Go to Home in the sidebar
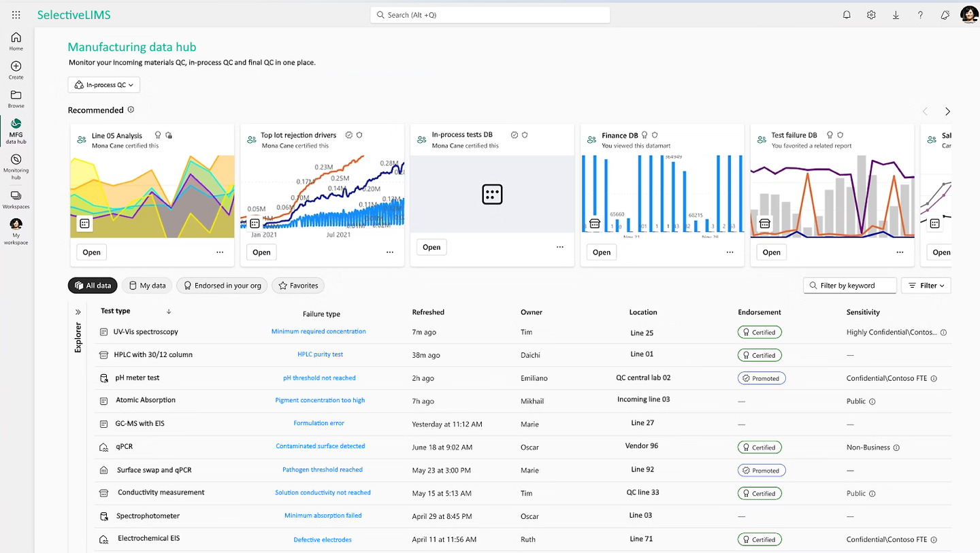The height and width of the screenshot is (553, 980). pyautogui.click(x=16, y=41)
